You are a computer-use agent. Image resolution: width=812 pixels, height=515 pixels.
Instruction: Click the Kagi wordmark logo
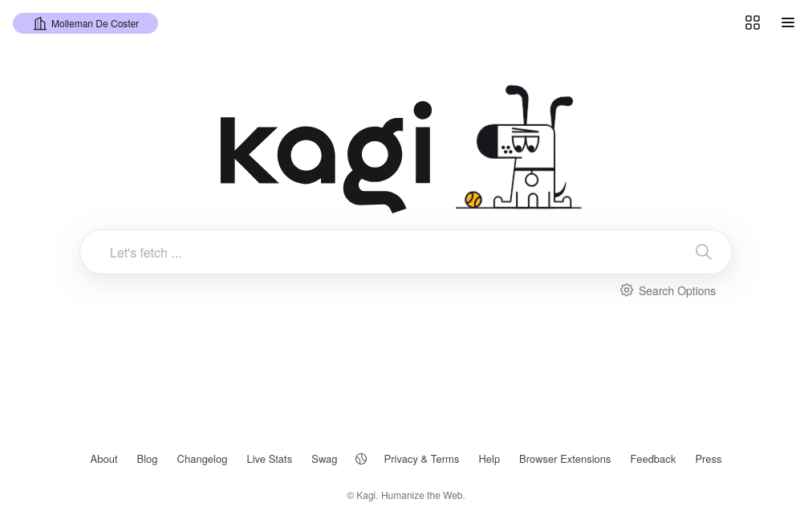(x=326, y=156)
